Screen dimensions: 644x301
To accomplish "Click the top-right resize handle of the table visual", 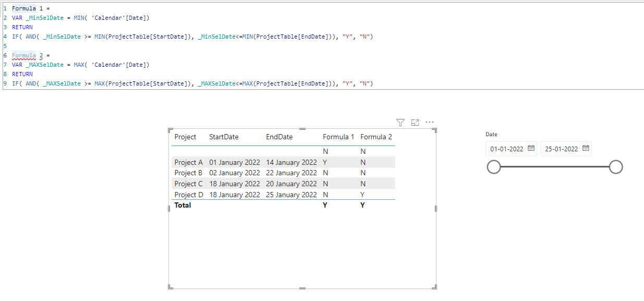I will tap(435, 130).
